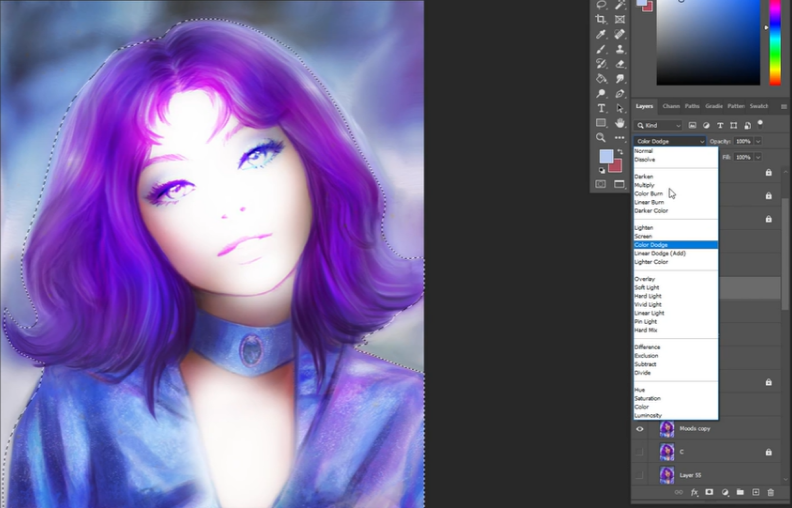Click the rainbow hue slider strip

pos(775,43)
